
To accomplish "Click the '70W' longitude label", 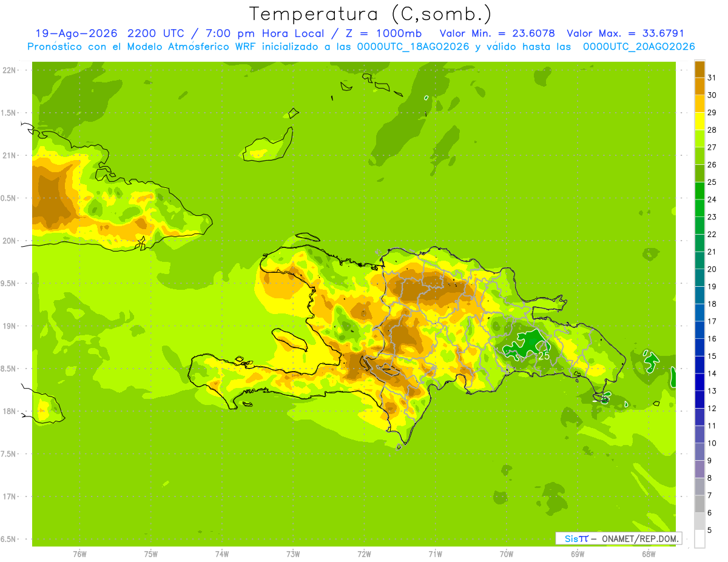I will pyautogui.click(x=507, y=554).
